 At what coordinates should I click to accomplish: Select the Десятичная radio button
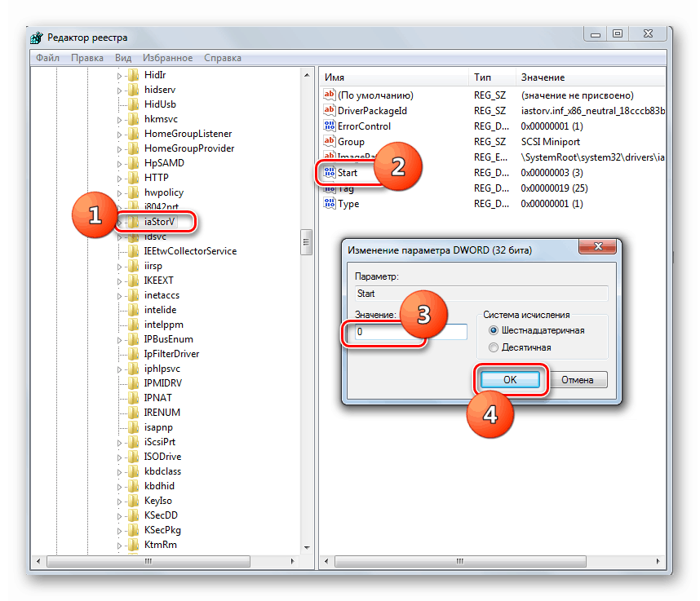(x=493, y=346)
